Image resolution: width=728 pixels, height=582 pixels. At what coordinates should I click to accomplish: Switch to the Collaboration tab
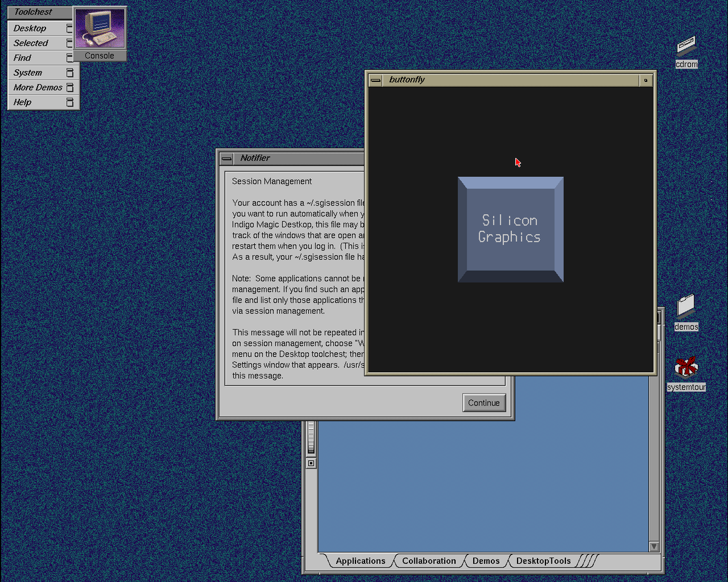pos(429,561)
